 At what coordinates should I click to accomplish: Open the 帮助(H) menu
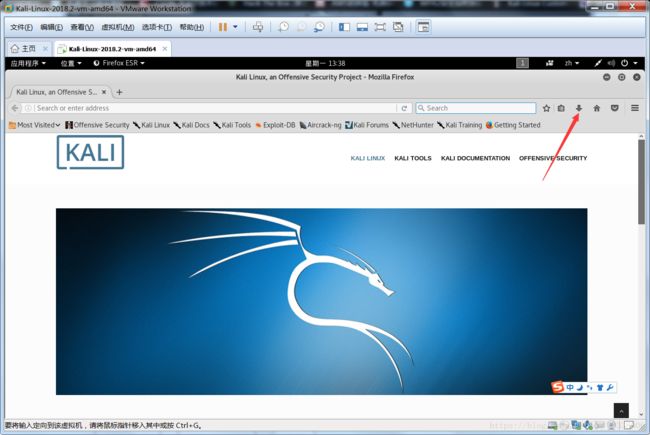click(192, 27)
